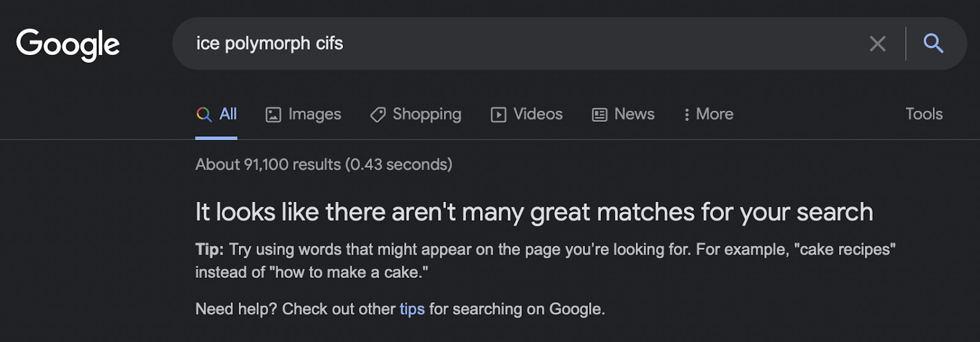Click the colorful All search icon

click(x=204, y=114)
